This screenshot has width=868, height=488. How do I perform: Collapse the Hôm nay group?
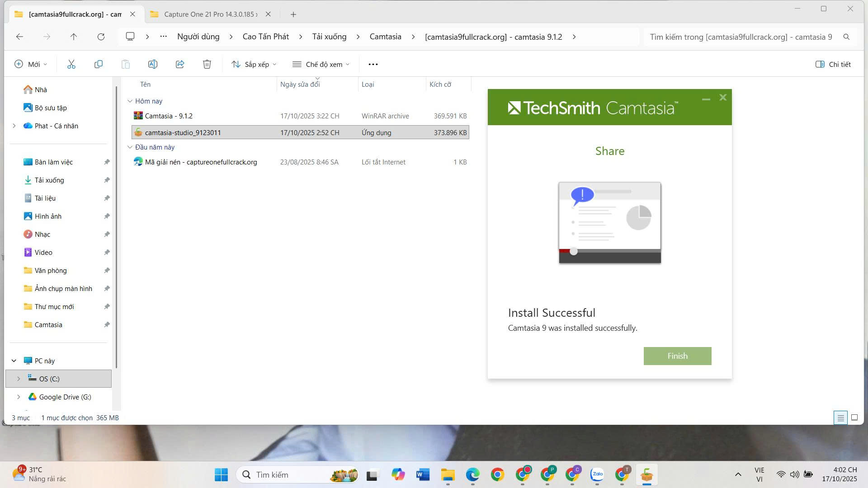(130, 101)
